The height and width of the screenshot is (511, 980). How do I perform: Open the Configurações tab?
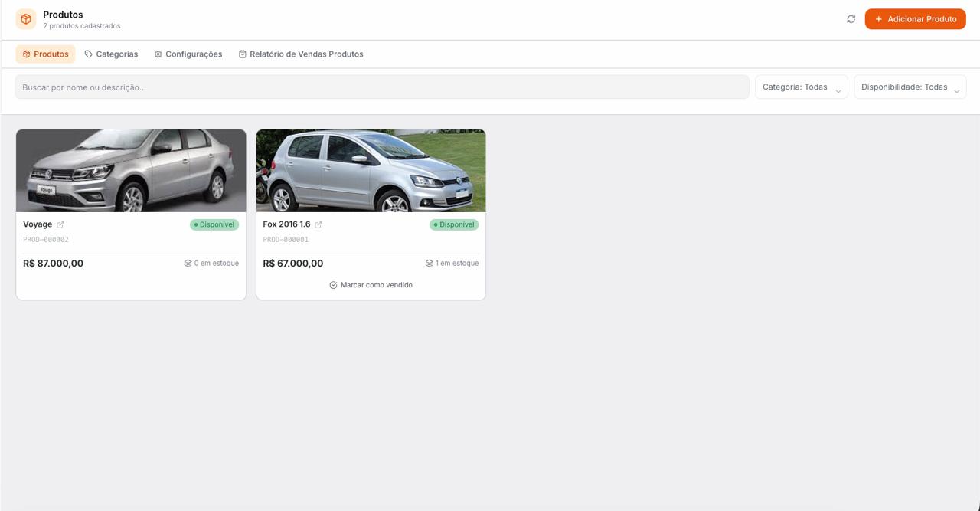(x=188, y=54)
